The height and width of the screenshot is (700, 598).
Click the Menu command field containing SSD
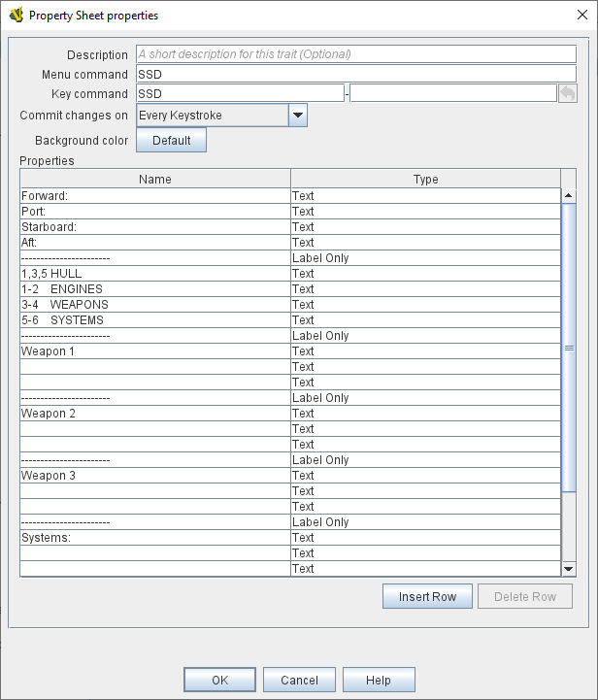pyautogui.click(x=356, y=75)
